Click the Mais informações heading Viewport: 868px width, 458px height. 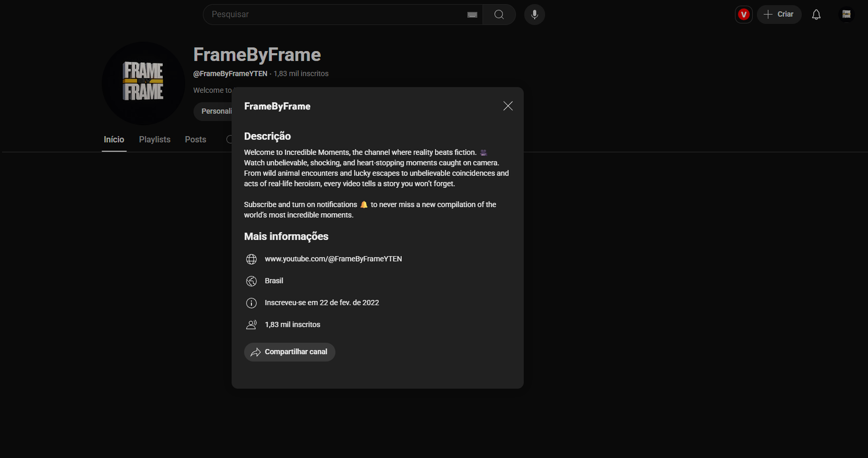coord(286,236)
